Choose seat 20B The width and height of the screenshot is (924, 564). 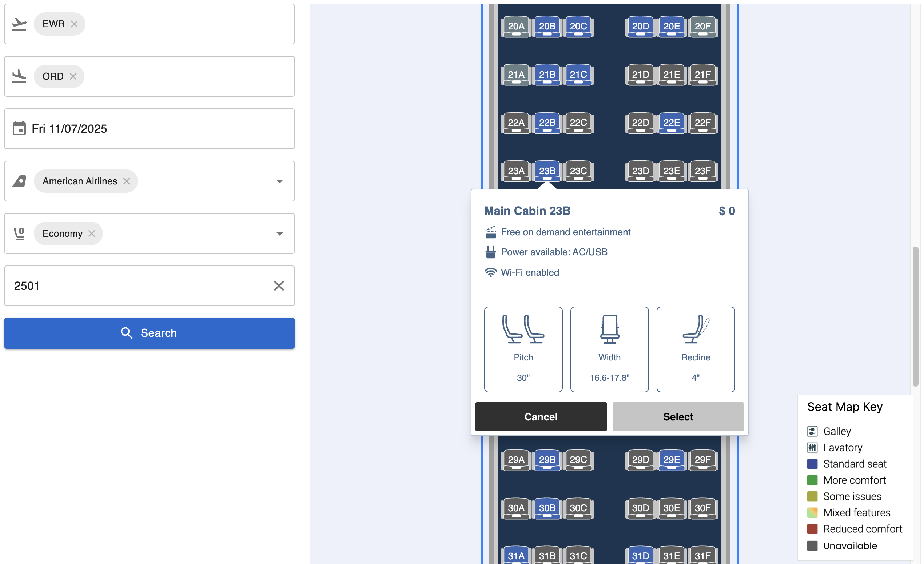click(x=547, y=26)
